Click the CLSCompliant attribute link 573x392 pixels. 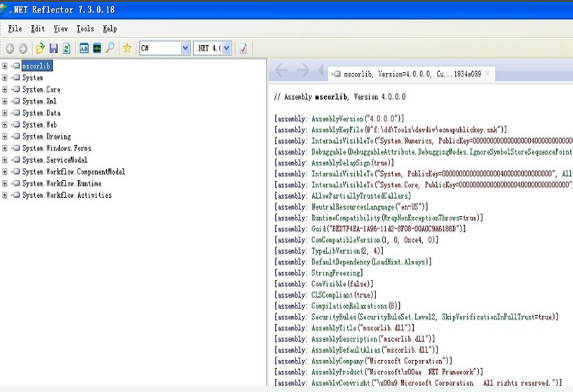click(332, 295)
